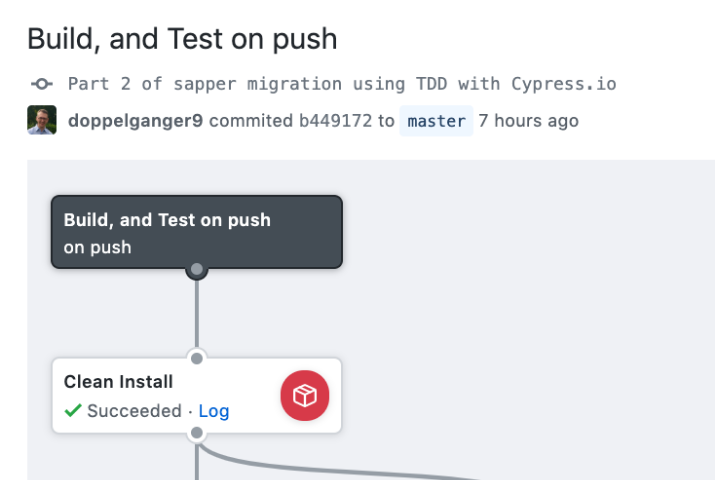Select the Clean Install action title
Viewport: 715px width, 480px height.
[118, 381]
